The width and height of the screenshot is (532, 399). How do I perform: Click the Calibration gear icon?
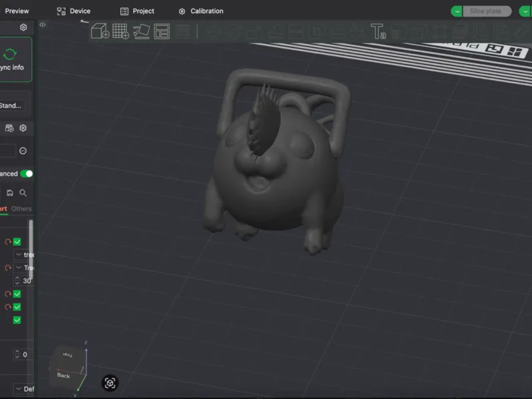(182, 11)
